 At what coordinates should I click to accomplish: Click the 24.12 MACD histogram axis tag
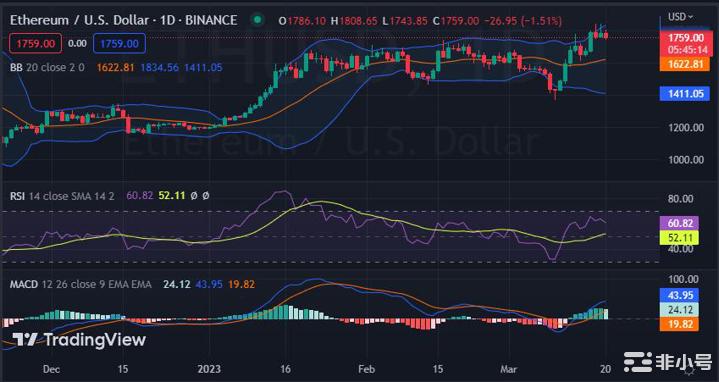pyautogui.click(x=679, y=310)
